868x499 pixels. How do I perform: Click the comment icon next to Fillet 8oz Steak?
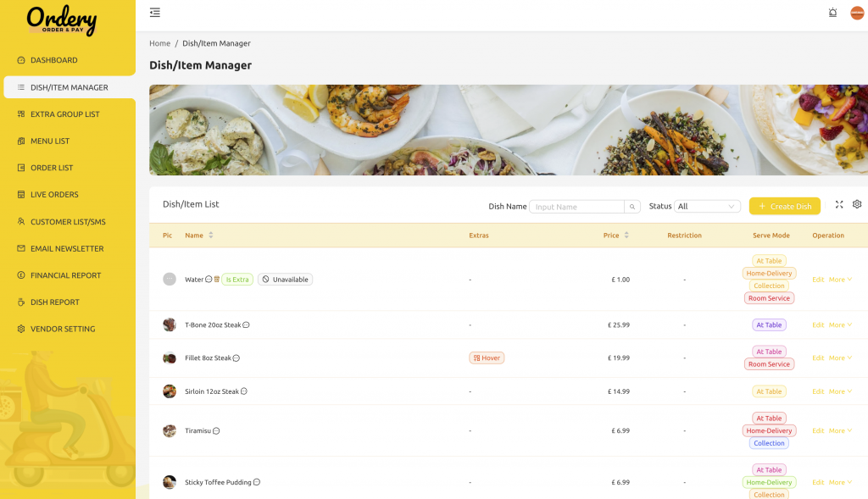point(236,358)
